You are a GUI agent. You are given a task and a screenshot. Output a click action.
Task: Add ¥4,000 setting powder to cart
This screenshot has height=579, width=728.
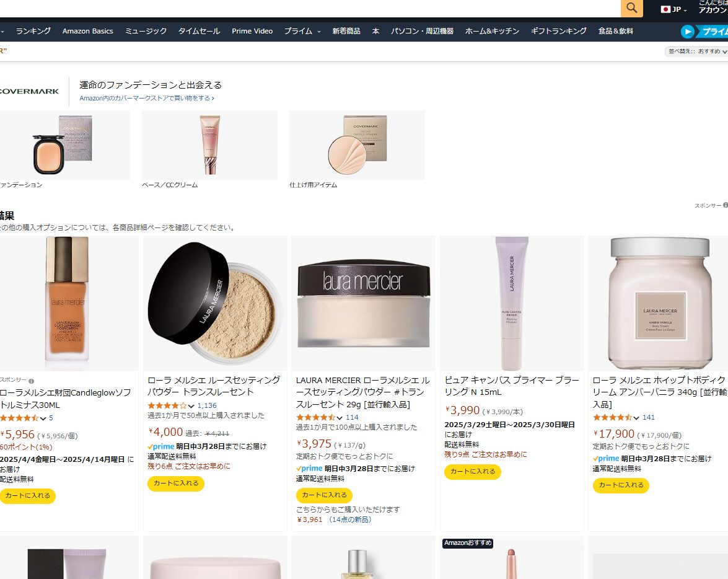tap(176, 484)
